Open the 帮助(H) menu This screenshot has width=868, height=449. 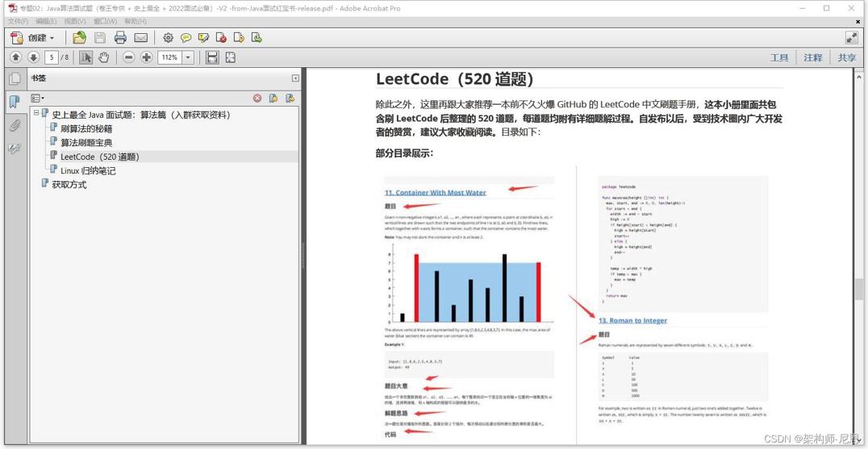point(136,21)
